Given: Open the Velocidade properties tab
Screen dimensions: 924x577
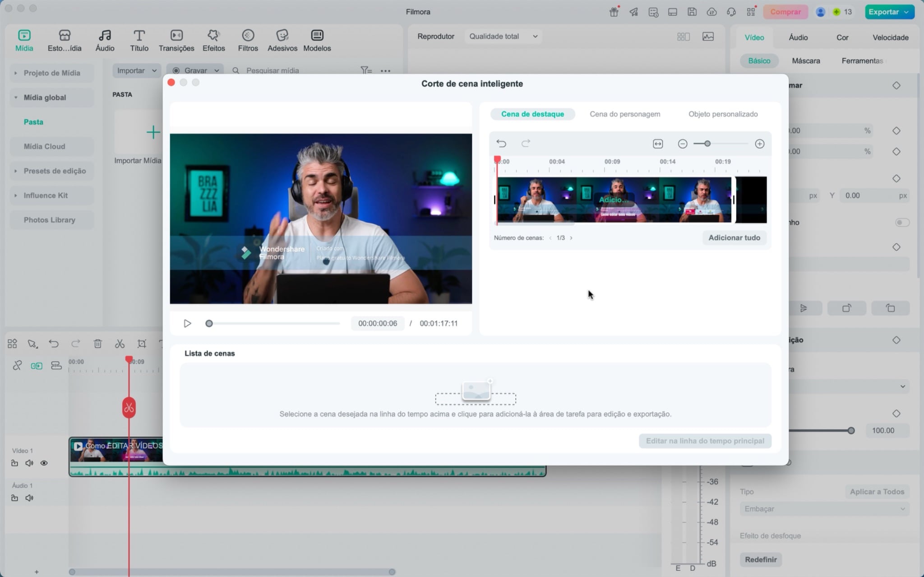Looking at the screenshot, I should coord(890,37).
